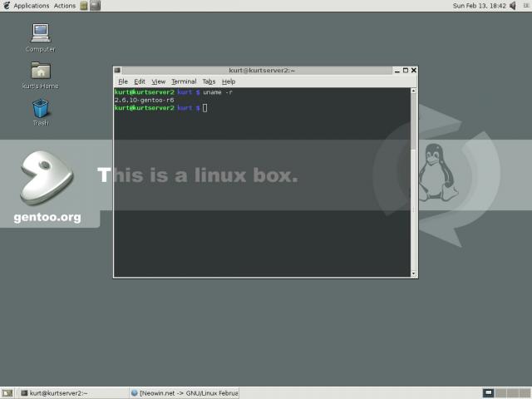
Task: Open the Tabs menu in terminal
Action: pos(209,81)
